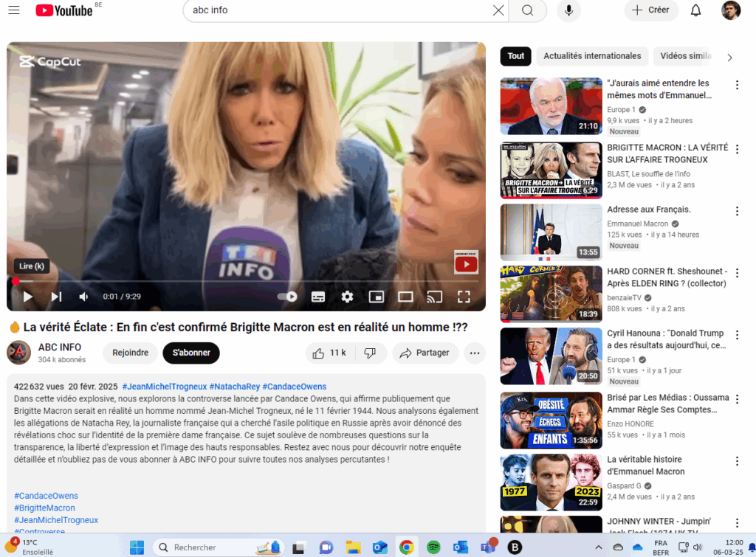This screenshot has width=756, height=557.
Task: Dislike the video
Action: point(371,353)
